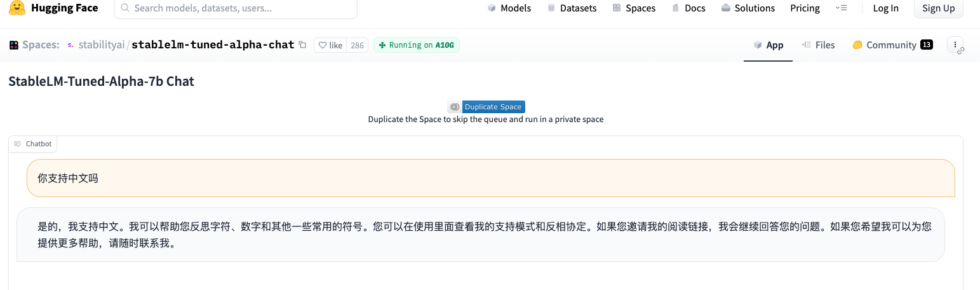Switch to the Files tab

[x=819, y=45]
